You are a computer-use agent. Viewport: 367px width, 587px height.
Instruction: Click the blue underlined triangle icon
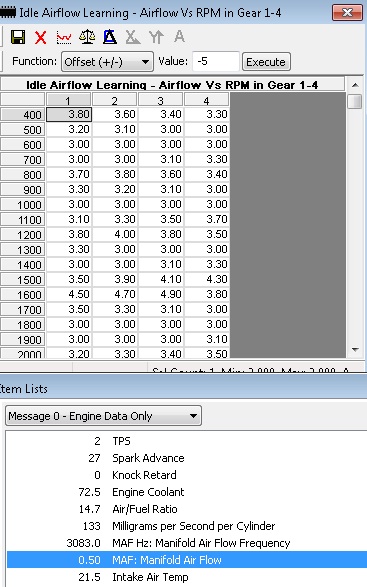tap(110, 37)
